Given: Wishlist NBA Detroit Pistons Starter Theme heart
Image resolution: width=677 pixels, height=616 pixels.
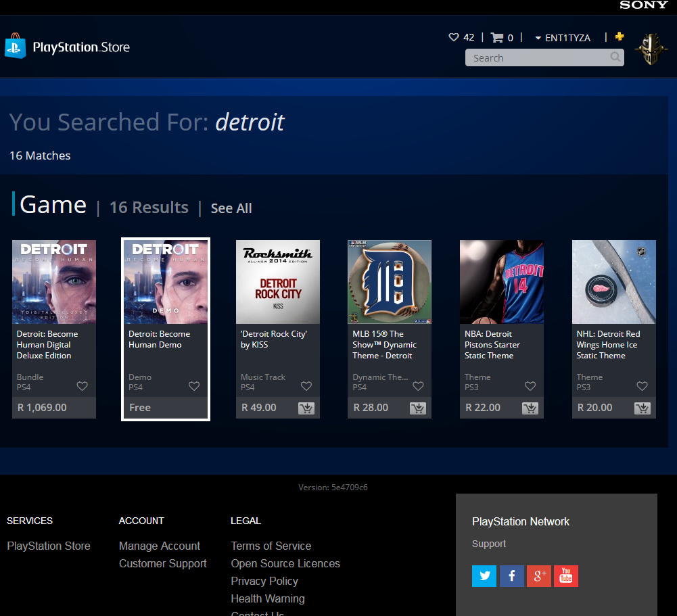Looking at the screenshot, I should coord(530,386).
